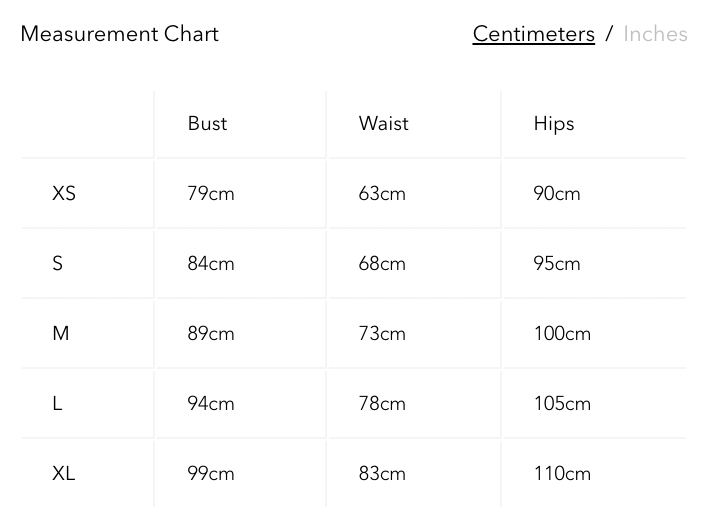This screenshot has width=704, height=528.
Task: Select the Bust column header
Action: [207, 124]
